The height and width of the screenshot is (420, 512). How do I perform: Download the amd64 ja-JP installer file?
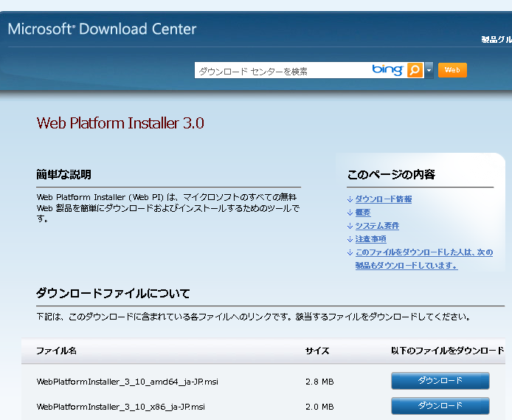(x=440, y=381)
